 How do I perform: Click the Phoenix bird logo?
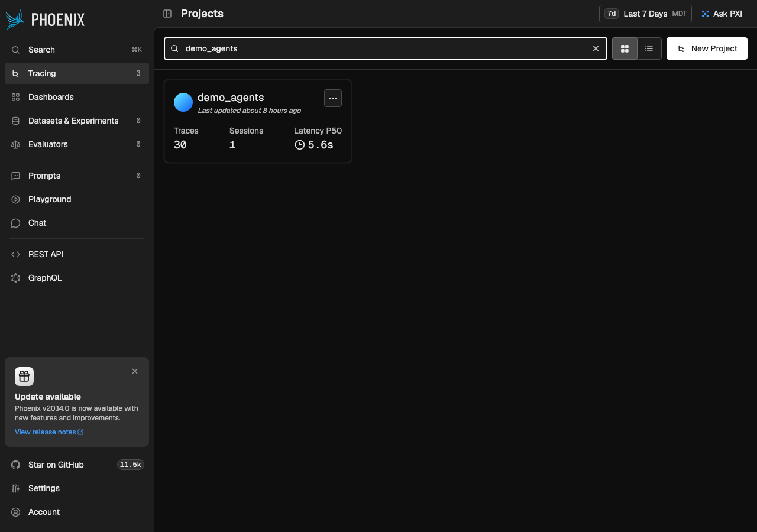pos(15,20)
